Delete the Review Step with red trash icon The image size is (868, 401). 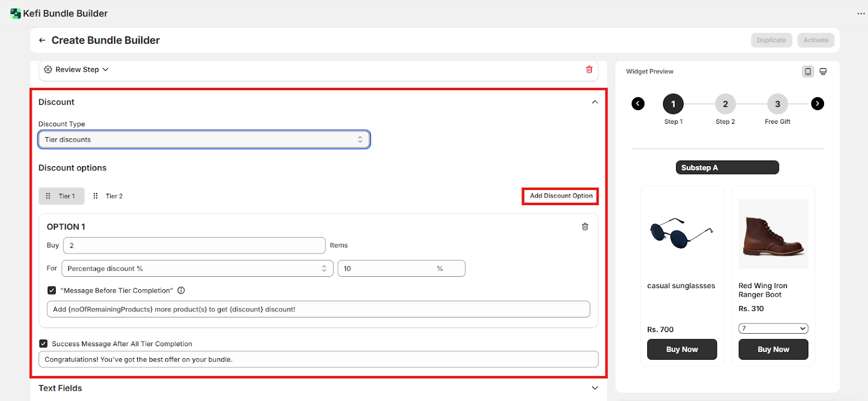pyautogui.click(x=589, y=69)
